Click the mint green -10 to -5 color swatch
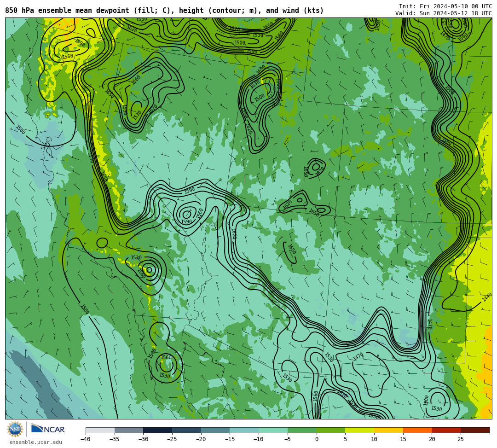Screen dimensions: 497x448 tap(273, 430)
